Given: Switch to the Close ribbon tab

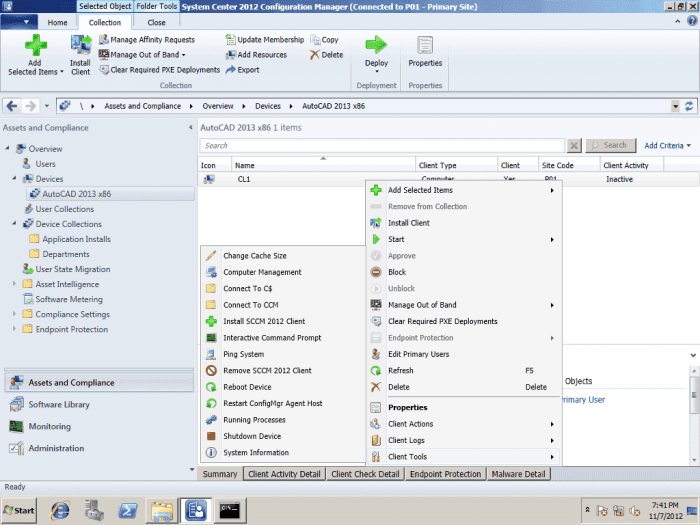Looking at the screenshot, I should point(156,22).
